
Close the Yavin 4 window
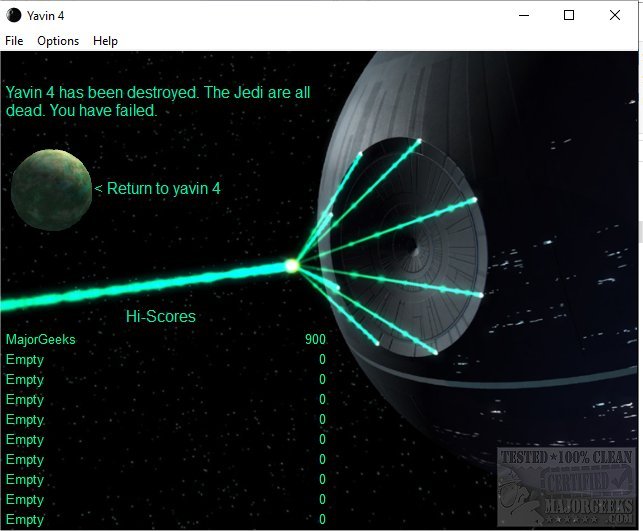615,16
